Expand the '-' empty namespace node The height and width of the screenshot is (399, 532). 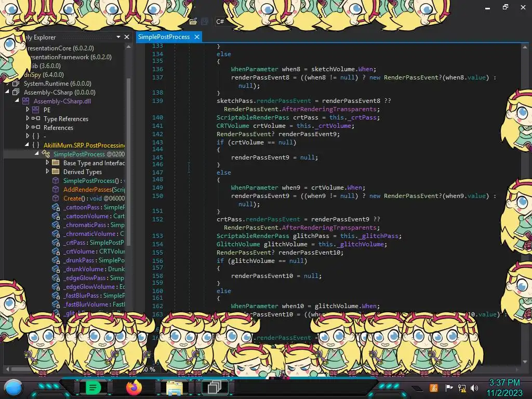pos(27,136)
